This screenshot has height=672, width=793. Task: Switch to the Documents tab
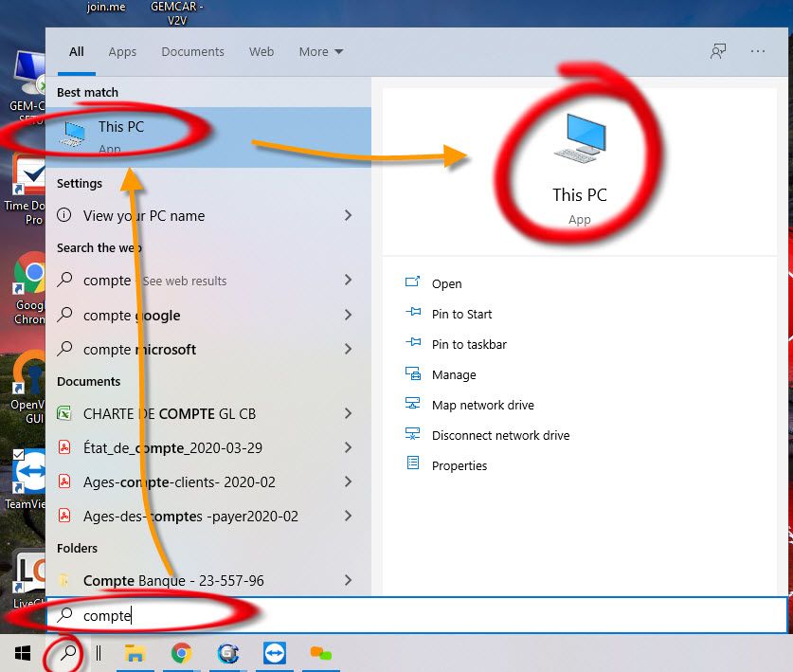(192, 52)
